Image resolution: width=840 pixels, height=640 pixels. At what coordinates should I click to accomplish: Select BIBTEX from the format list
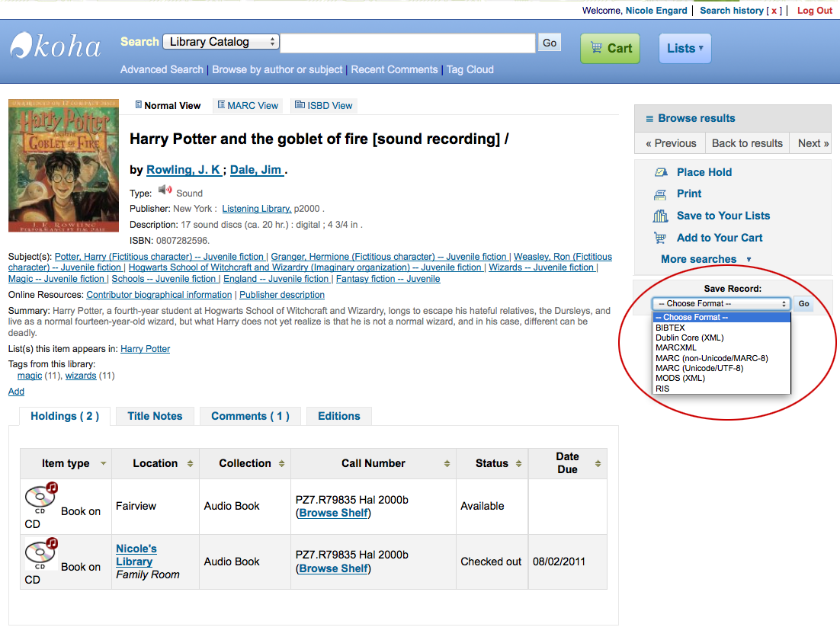[x=670, y=328]
